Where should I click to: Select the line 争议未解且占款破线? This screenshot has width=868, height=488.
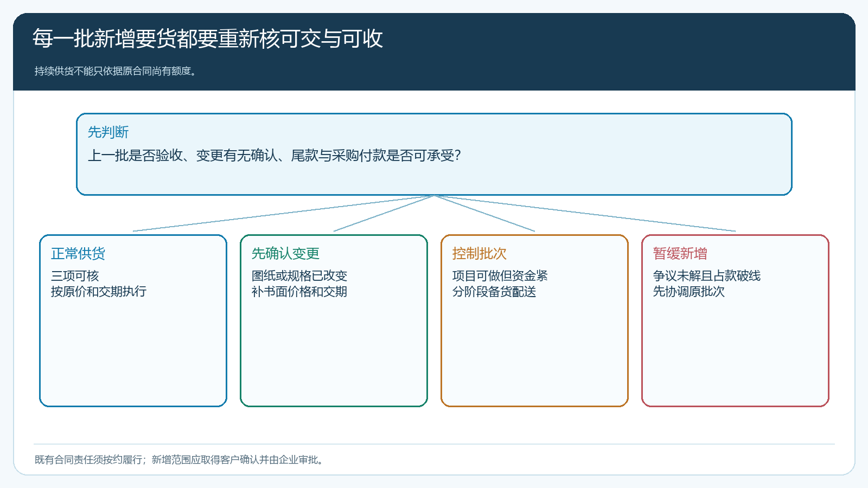[x=707, y=276]
